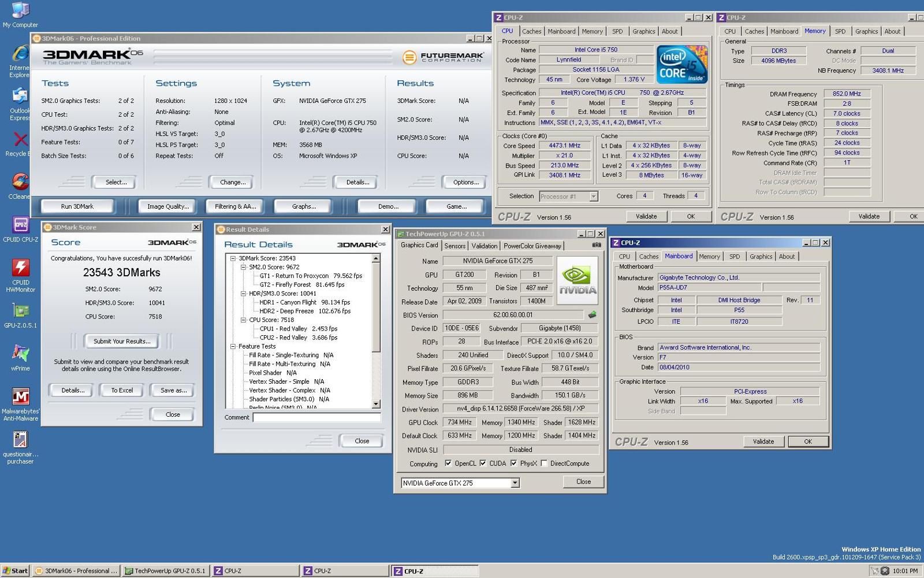Click the GPU-Z title bar icon
Viewport: 924px width, 578px height.
coord(400,234)
